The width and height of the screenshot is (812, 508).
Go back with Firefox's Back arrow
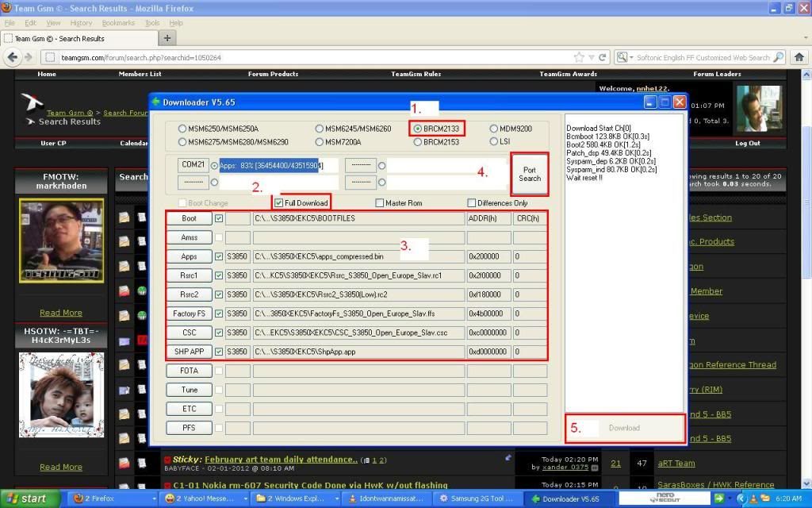click(x=13, y=57)
